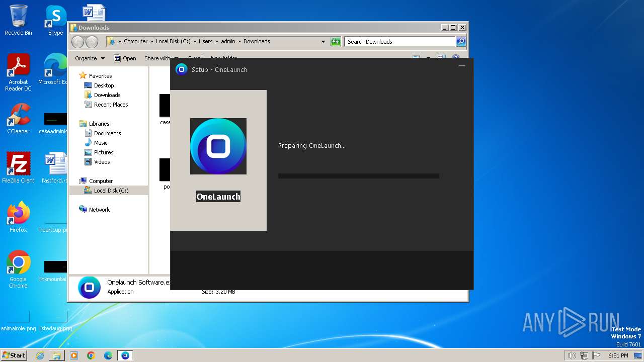This screenshot has width=644, height=362.
Task: Click the small OneLaunch icon in Setup title bar
Action: [x=181, y=69]
